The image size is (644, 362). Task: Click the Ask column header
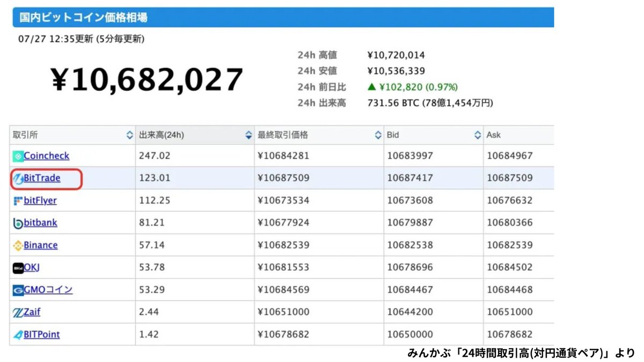tap(518, 135)
